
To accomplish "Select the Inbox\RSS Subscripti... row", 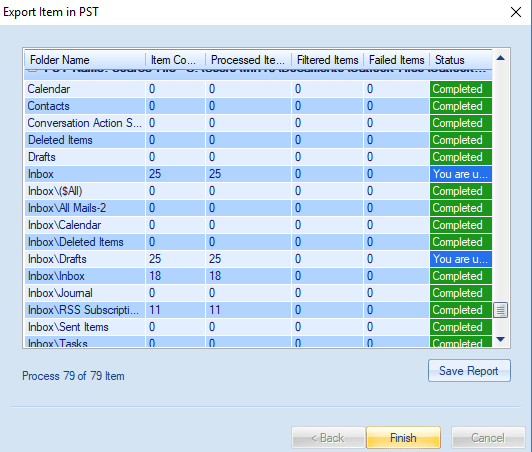I will click(x=258, y=310).
